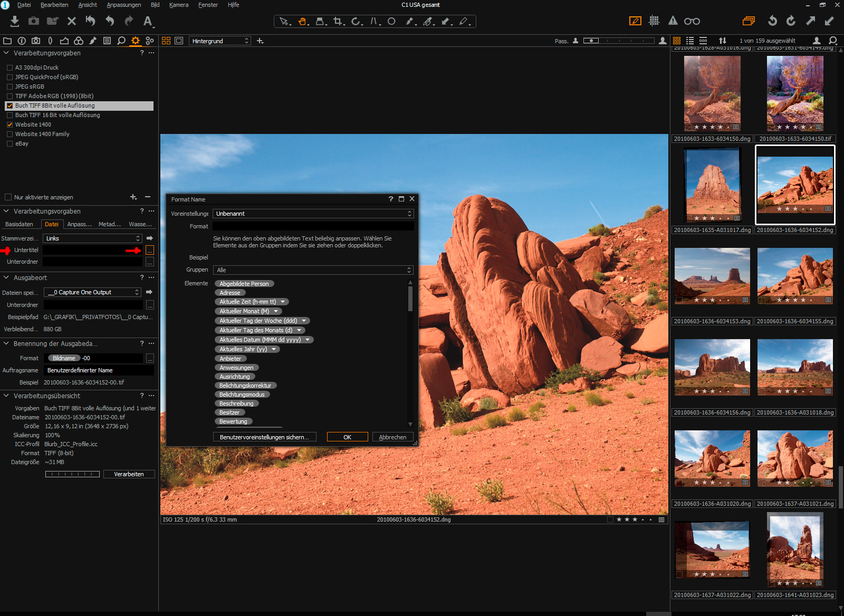This screenshot has height=616, width=844.
Task: Toggle the Grid overlay icon
Action: coord(654,21)
